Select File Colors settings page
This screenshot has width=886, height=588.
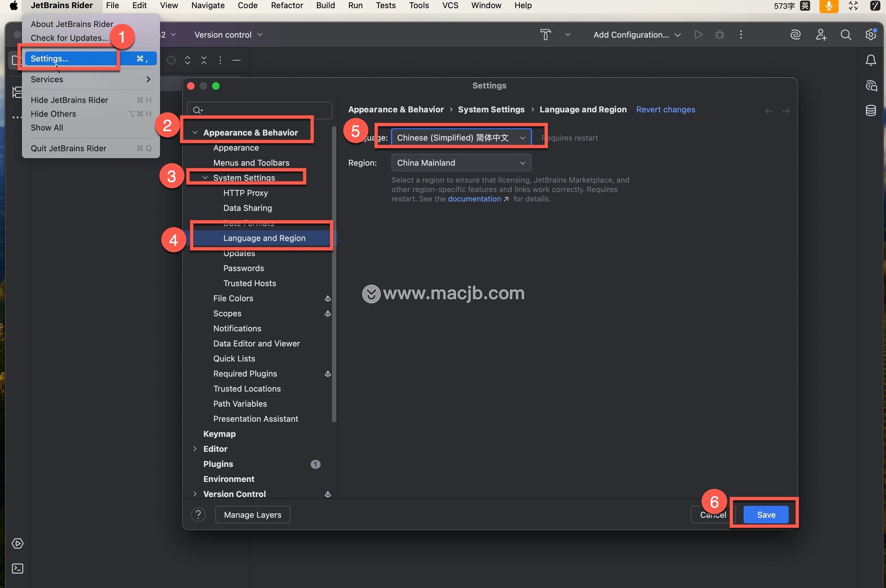[x=233, y=299]
